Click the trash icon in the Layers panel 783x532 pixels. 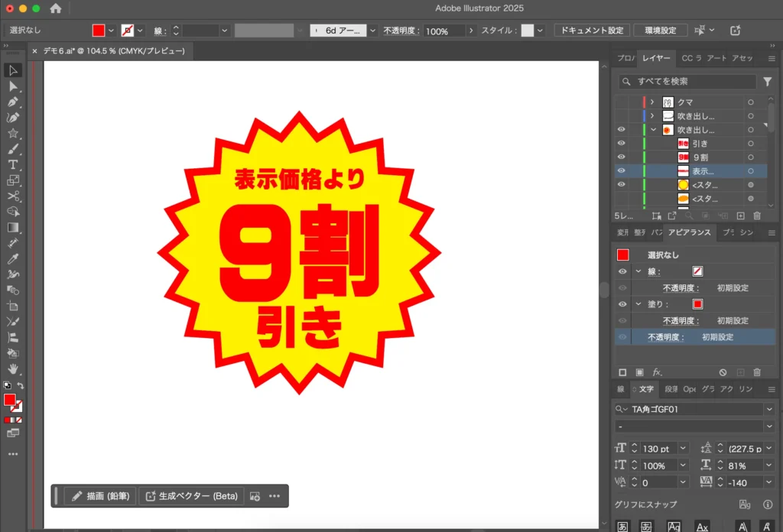coord(757,216)
